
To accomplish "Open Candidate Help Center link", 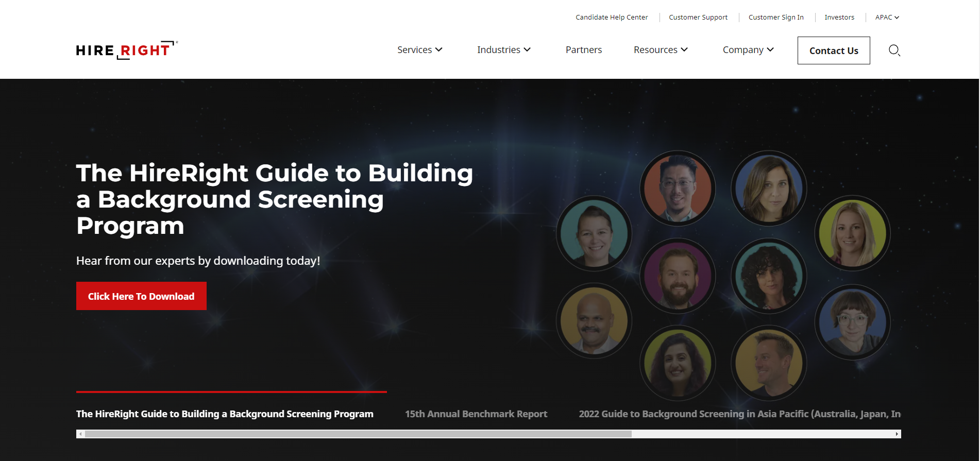I will click(612, 17).
